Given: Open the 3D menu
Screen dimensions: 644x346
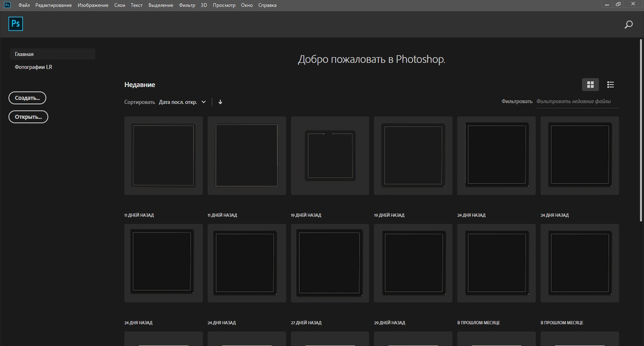Looking at the screenshot, I should (204, 5).
